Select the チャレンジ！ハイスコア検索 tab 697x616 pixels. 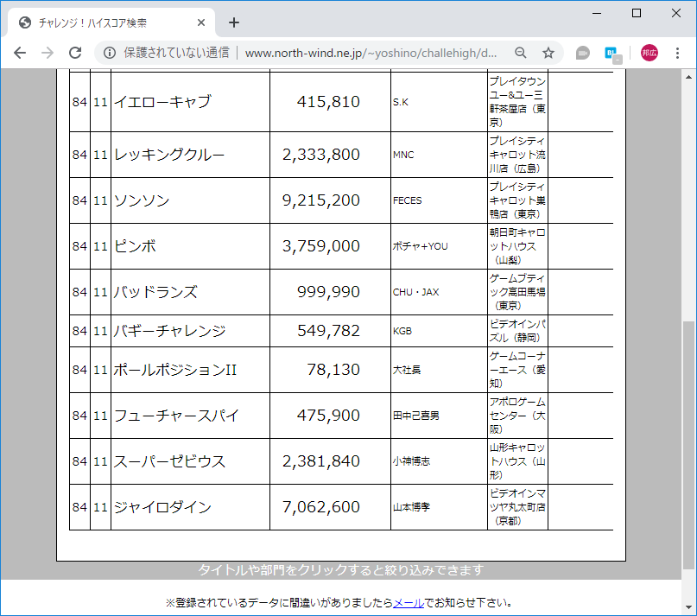click(104, 23)
